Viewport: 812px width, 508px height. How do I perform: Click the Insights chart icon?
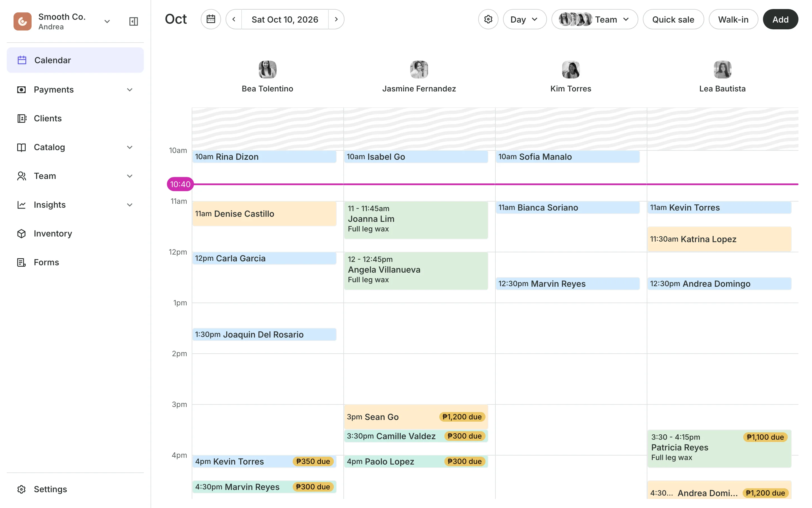[x=21, y=205]
